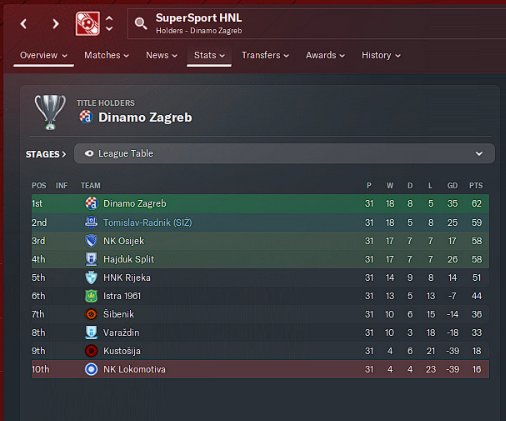
Task: Click the NK Lokomotiva club crest
Action: [x=91, y=369]
